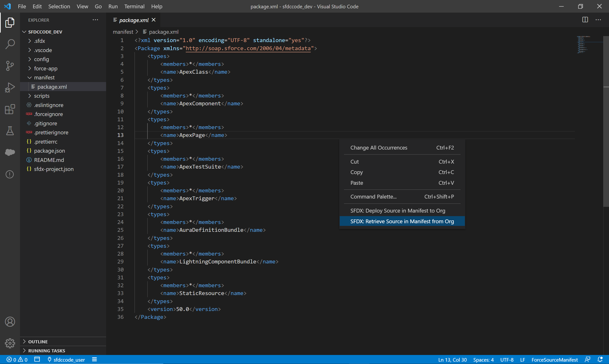Open the Source Control view
The height and width of the screenshot is (364, 609).
[x=10, y=66]
